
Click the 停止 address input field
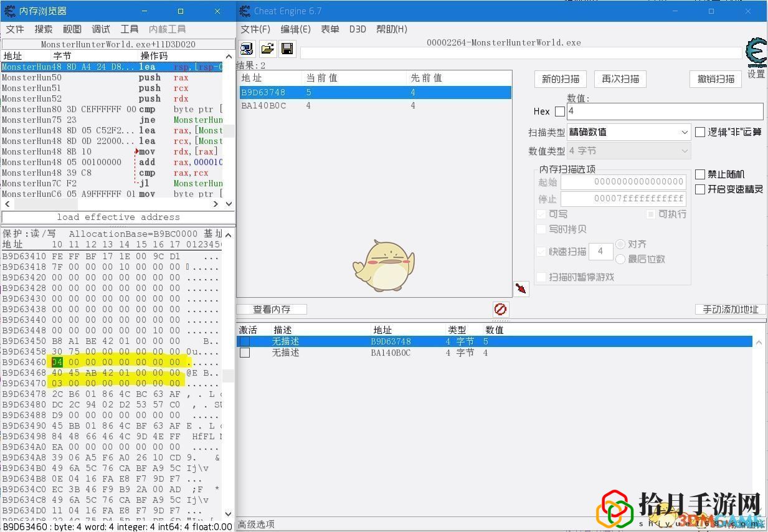click(x=623, y=199)
